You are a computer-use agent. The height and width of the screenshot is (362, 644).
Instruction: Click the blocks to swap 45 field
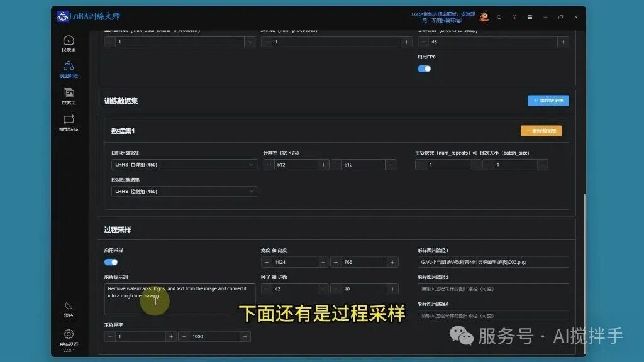493,42
